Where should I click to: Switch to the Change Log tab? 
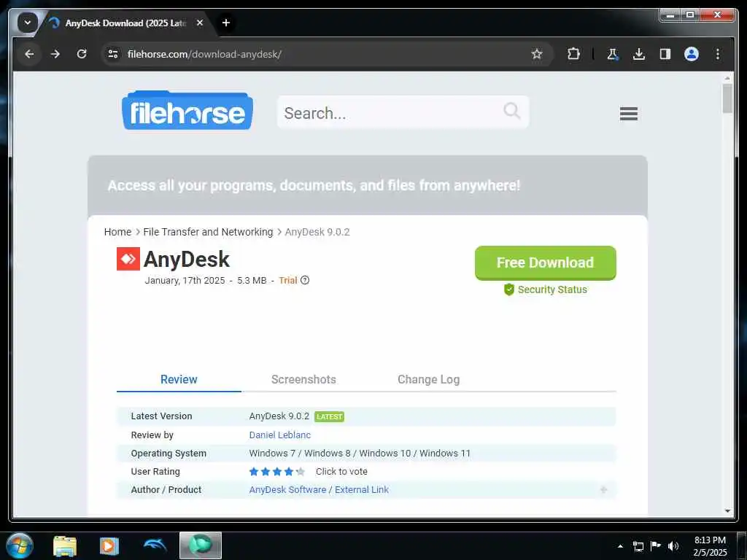click(428, 379)
